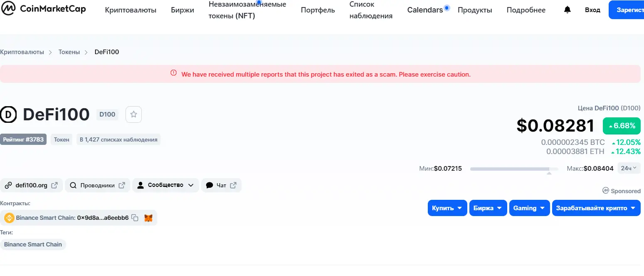This screenshot has height=276, width=644.
Task: Add DeFi100 to watchlist with star
Action: tap(133, 114)
